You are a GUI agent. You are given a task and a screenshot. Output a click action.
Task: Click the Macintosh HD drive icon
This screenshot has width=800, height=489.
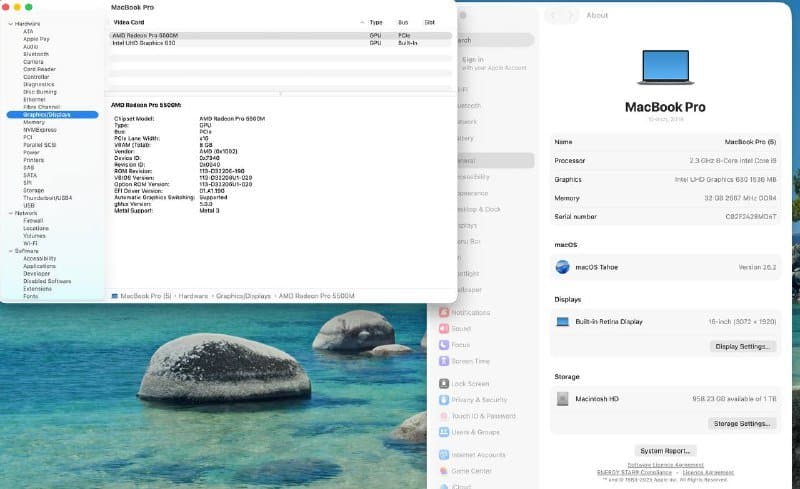point(562,399)
